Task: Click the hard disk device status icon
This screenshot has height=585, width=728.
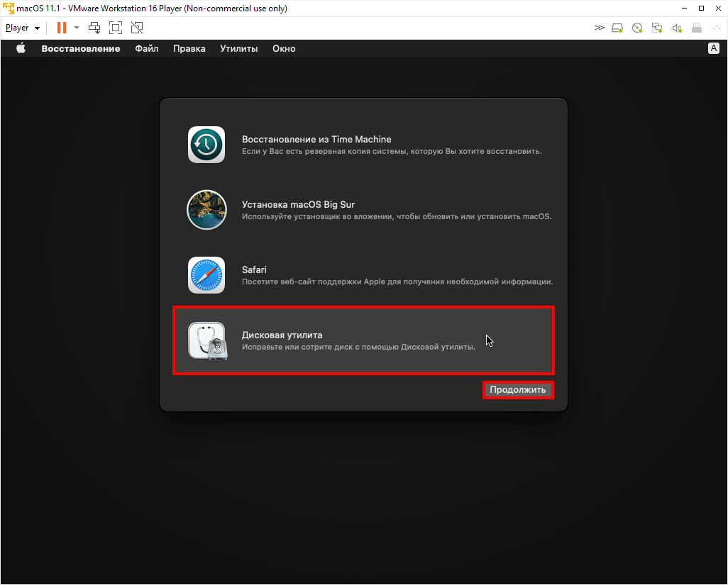Action: click(x=617, y=28)
